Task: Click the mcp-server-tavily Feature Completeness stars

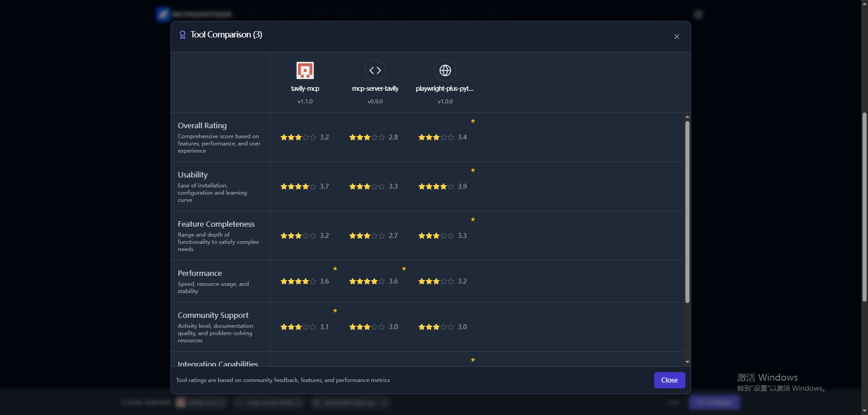Action: click(x=367, y=236)
